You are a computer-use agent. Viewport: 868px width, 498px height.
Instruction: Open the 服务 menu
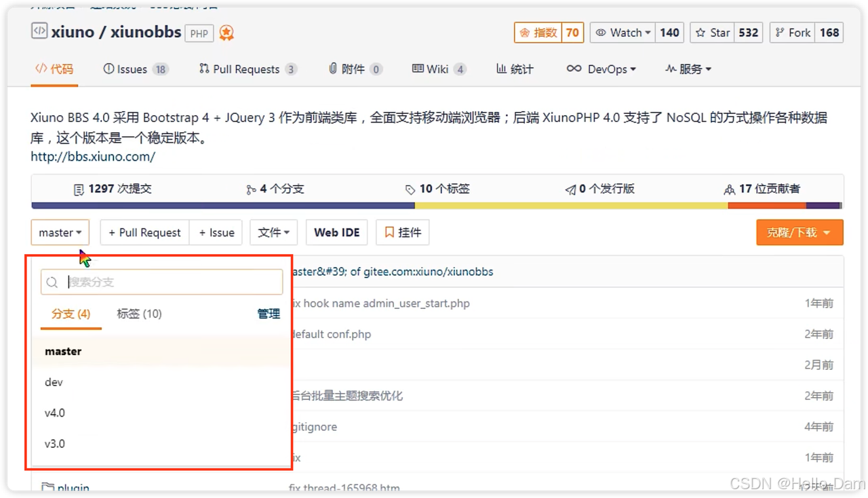coord(688,69)
